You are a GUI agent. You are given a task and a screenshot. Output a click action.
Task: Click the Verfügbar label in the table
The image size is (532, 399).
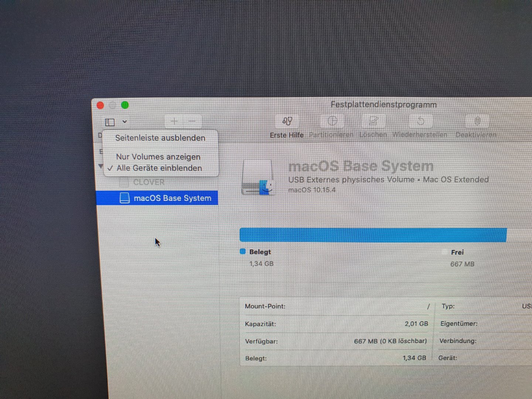[261, 341]
